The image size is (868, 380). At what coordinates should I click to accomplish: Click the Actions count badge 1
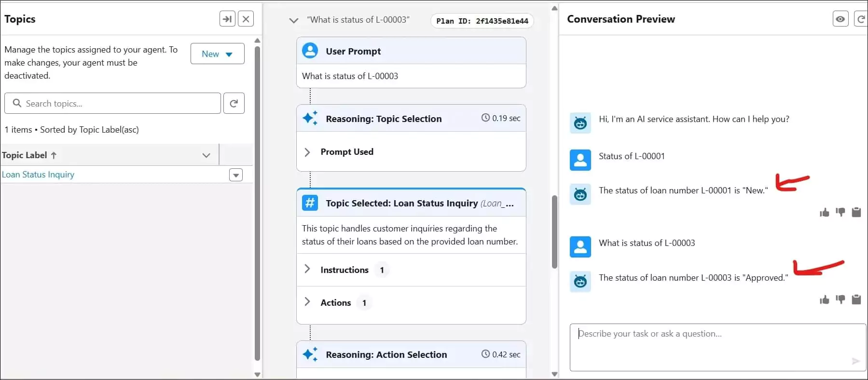364,303
